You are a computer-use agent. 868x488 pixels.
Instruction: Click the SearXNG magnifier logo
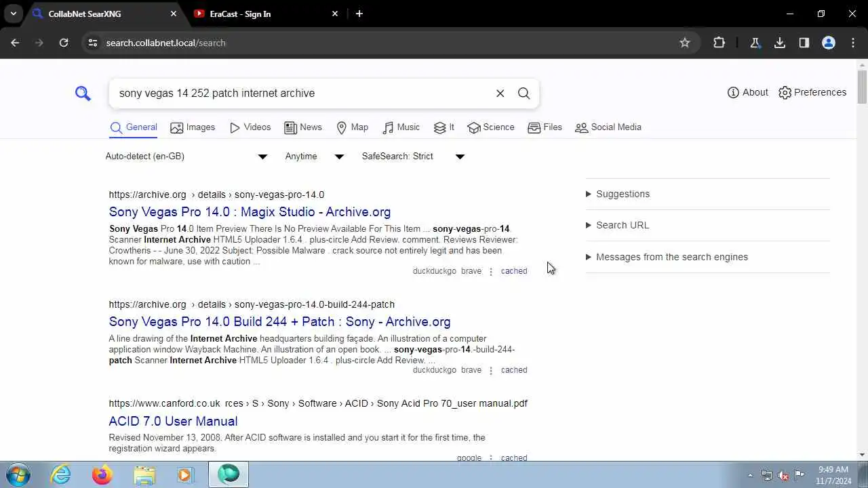(x=83, y=93)
